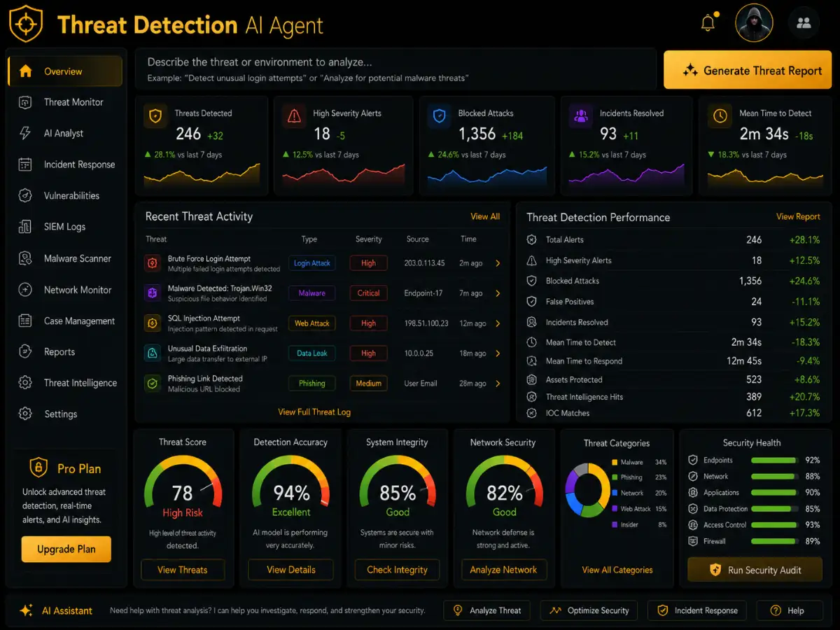Click the Brute Force Login Attempt bug icon
The height and width of the screenshot is (630, 840).
[x=152, y=263]
